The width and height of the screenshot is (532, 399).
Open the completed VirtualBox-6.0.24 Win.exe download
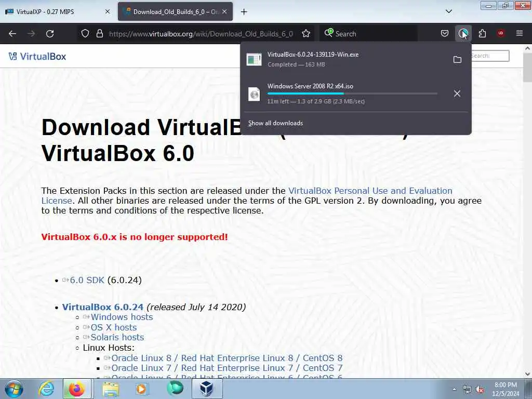345,59
